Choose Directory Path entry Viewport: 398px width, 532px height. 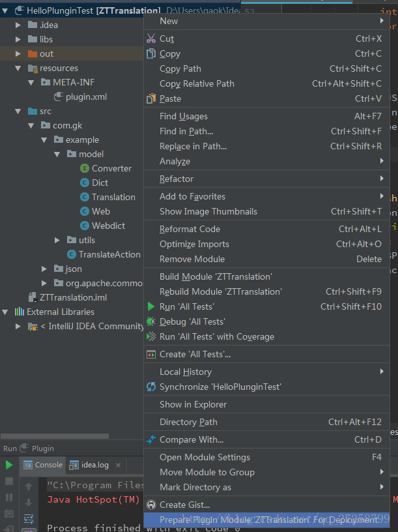point(267,422)
